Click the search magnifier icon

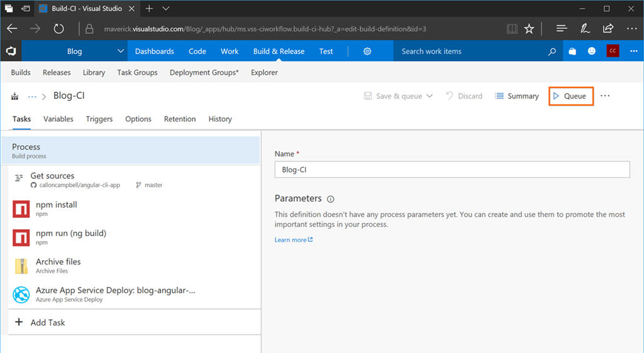tap(552, 52)
